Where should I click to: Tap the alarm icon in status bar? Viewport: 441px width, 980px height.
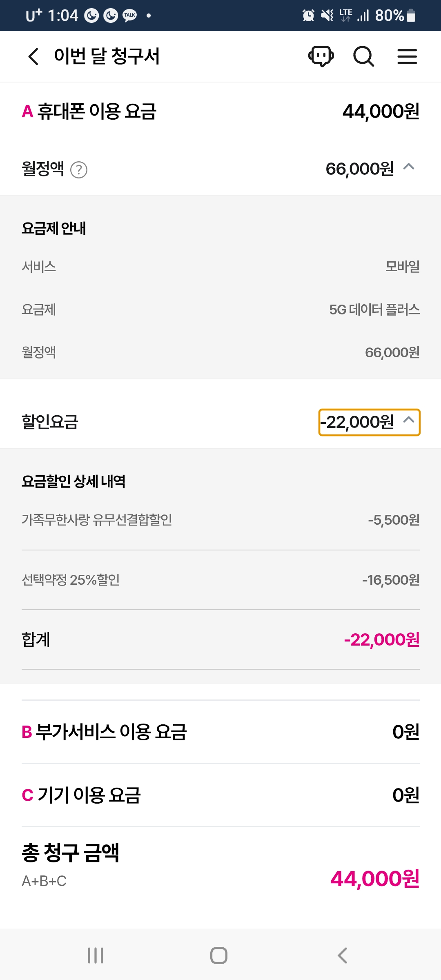coord(308,16)
